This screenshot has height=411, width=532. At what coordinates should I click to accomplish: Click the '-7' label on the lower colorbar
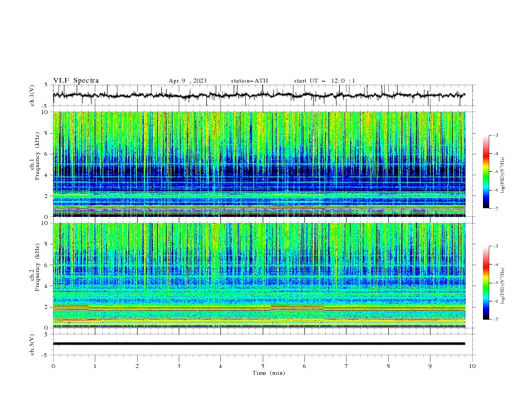click(x=495, y=320)
